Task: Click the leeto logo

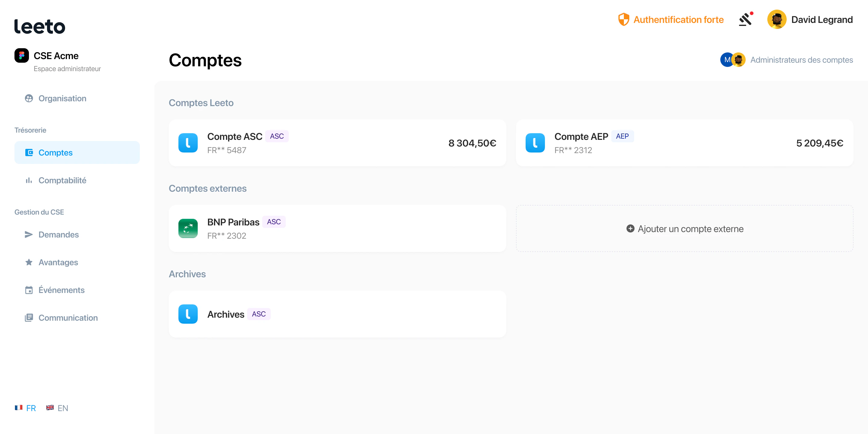Action: coord(40,27)
